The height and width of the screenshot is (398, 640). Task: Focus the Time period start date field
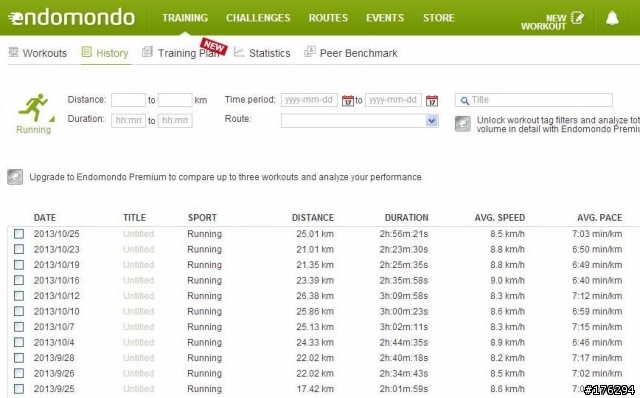[309, 100]
